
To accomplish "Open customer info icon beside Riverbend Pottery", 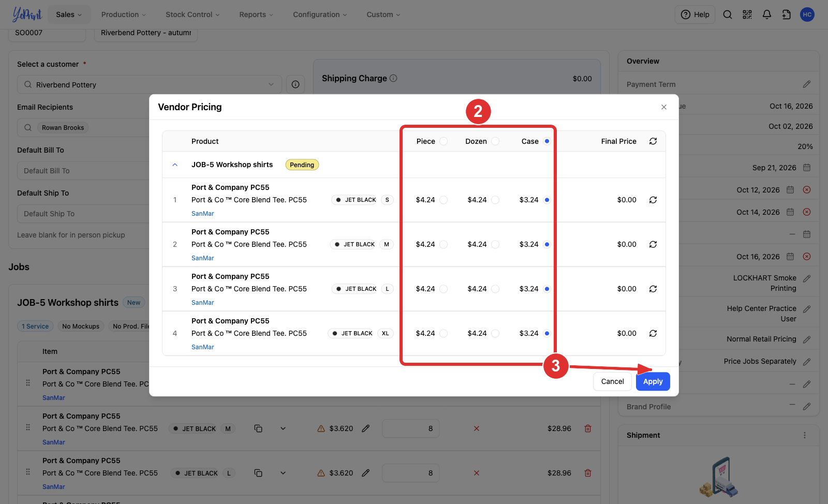I will 295,84.
